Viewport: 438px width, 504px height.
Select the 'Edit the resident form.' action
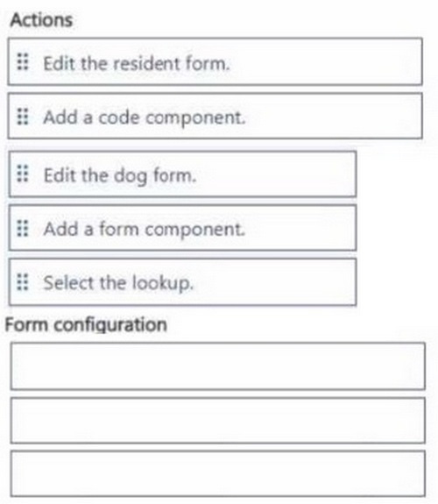point(215,61)
